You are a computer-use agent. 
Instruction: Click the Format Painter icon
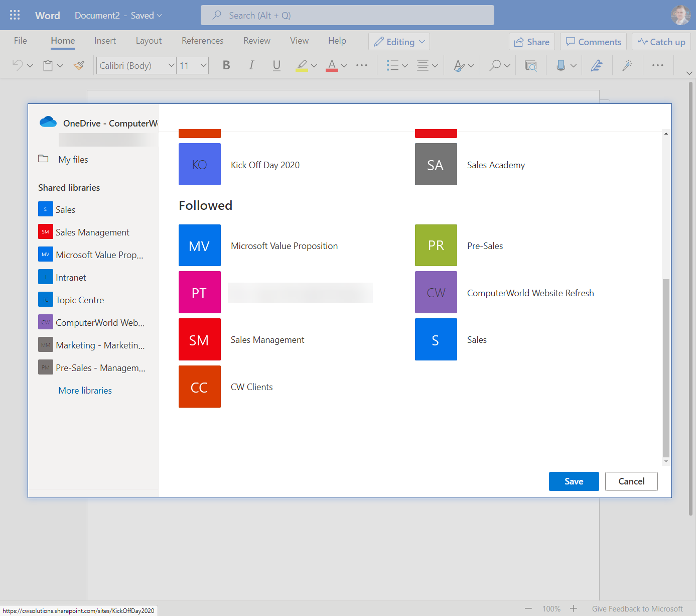[x=79, y=65]
